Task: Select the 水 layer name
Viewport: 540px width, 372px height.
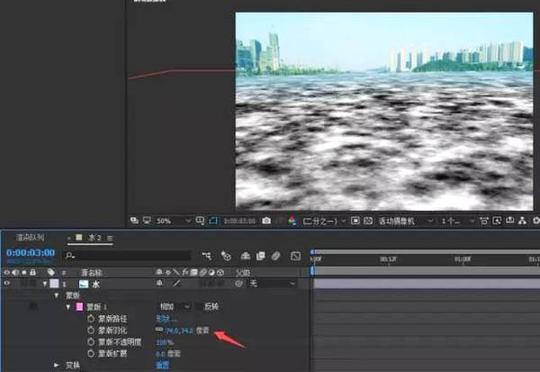Action: pos(95,284)
